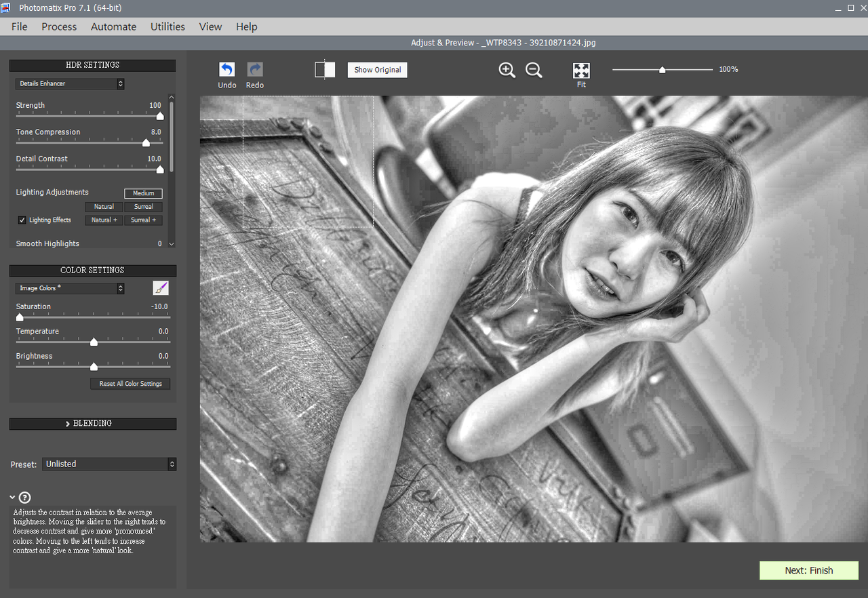Open the Utilities menu

click(x=167, y=26)
